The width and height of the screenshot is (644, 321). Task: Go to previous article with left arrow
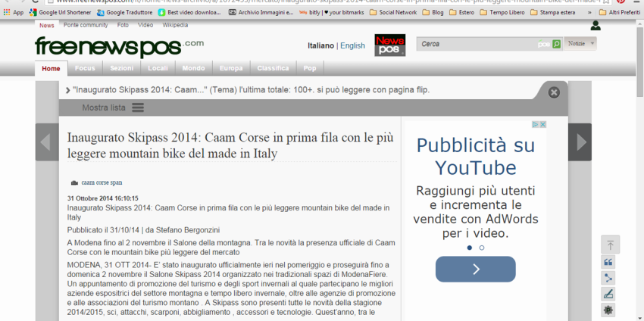click(46, 142)
